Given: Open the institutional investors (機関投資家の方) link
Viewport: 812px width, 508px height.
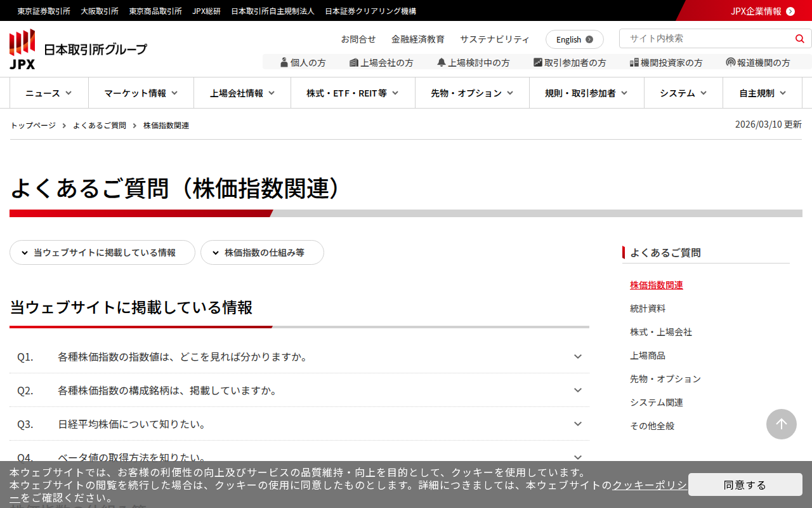Looking at the screenshot, I should tap(666, 63).
